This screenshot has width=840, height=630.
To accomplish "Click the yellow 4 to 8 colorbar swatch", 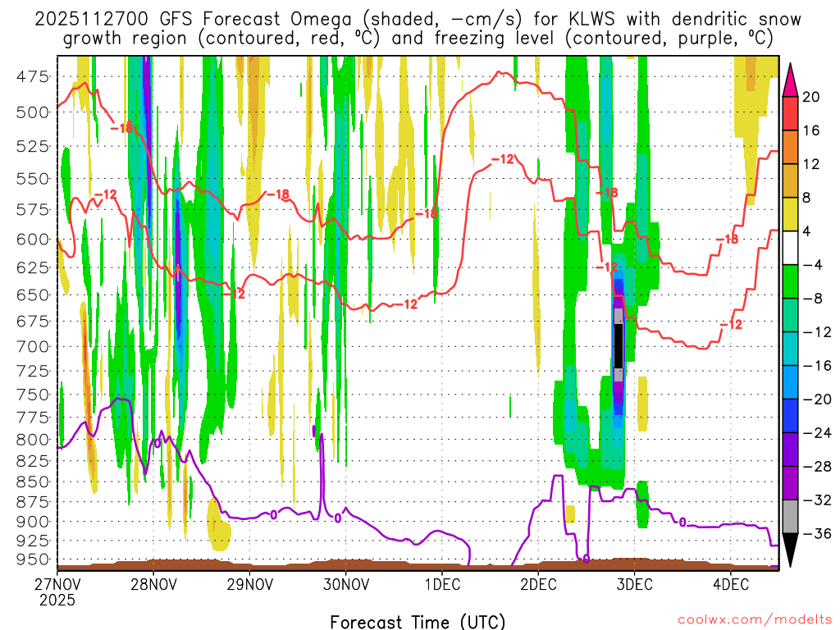I will click(790, 214).
